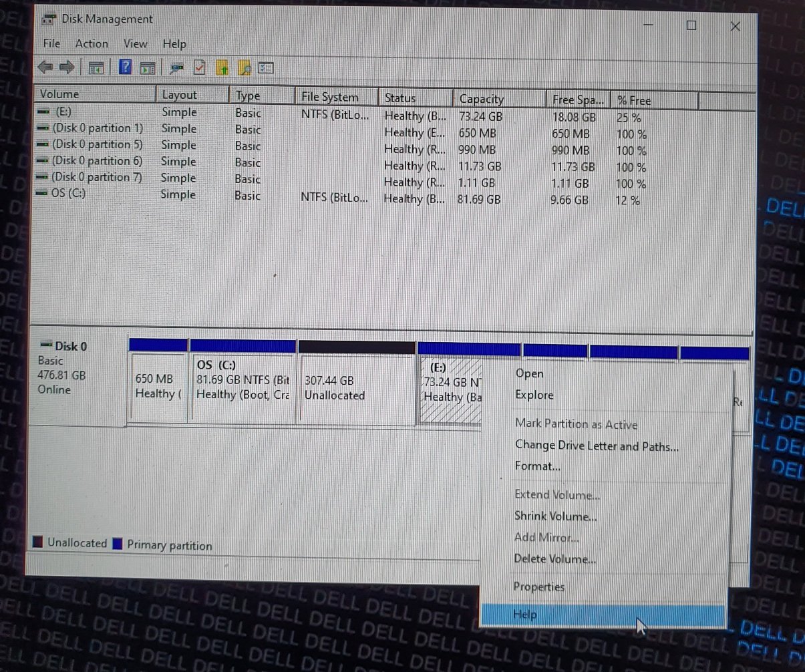Sort by the Free Space column header
805x672 pixels.
pyautogui.click(x=579, y=100)
